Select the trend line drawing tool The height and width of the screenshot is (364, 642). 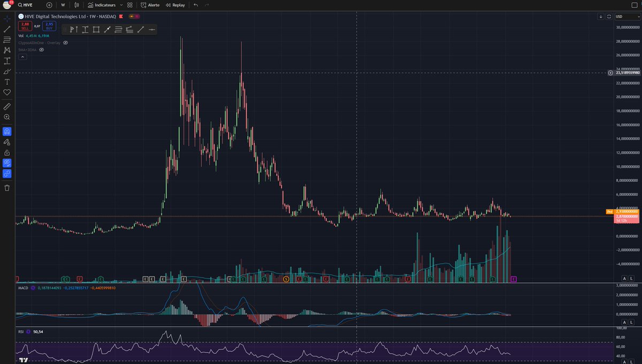click(x=7, y=29)
